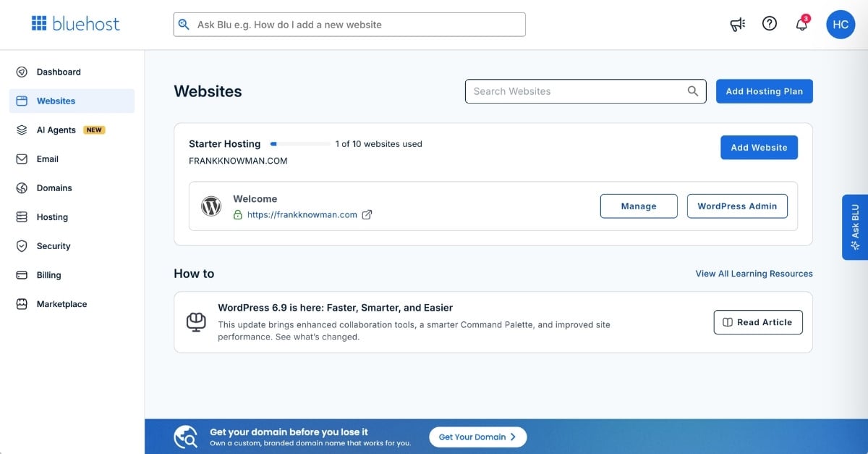
Task: Open the https://frankknowman.com link
Action: [x=302, y=215]
